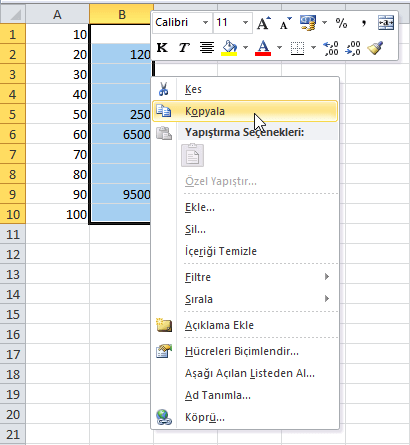Viewport: 410px width, 445px height.
Task: Select the Format Painter brush
Action: (x=375, y=48)
